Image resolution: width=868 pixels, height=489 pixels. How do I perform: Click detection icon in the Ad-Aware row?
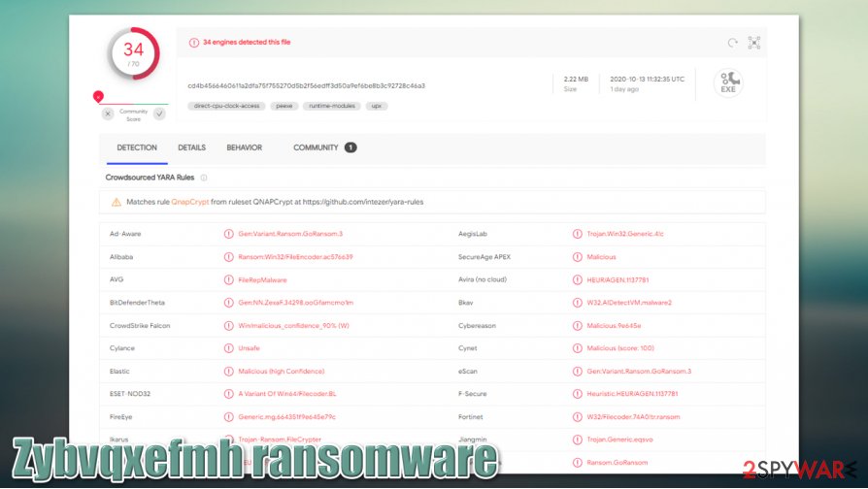click(228, 234)
